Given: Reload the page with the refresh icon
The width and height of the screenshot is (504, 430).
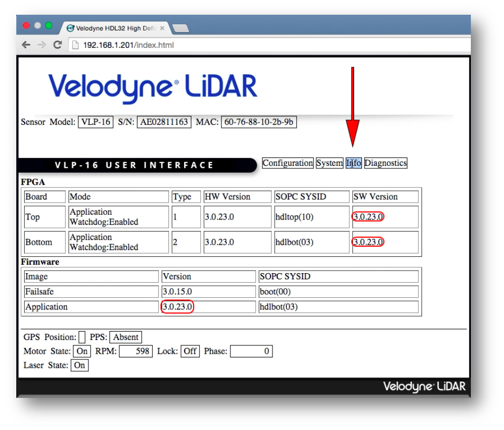Looking at the screenshot, I should 57,45.
